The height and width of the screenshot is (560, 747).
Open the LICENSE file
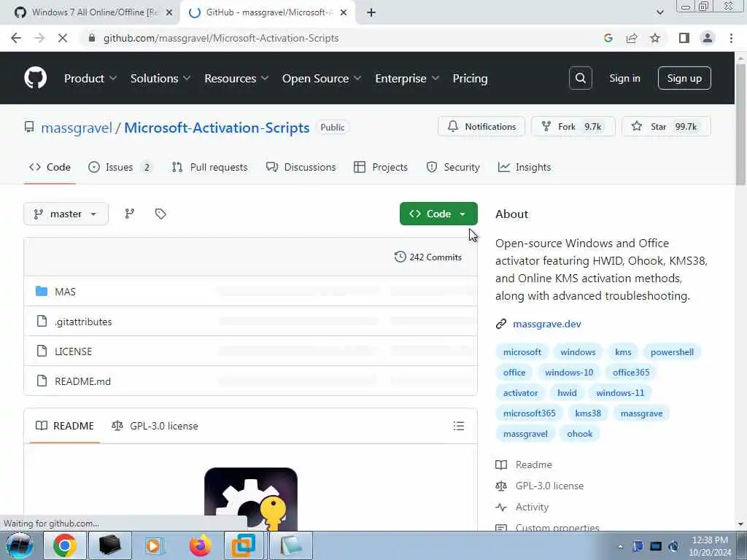click(74, 351)
